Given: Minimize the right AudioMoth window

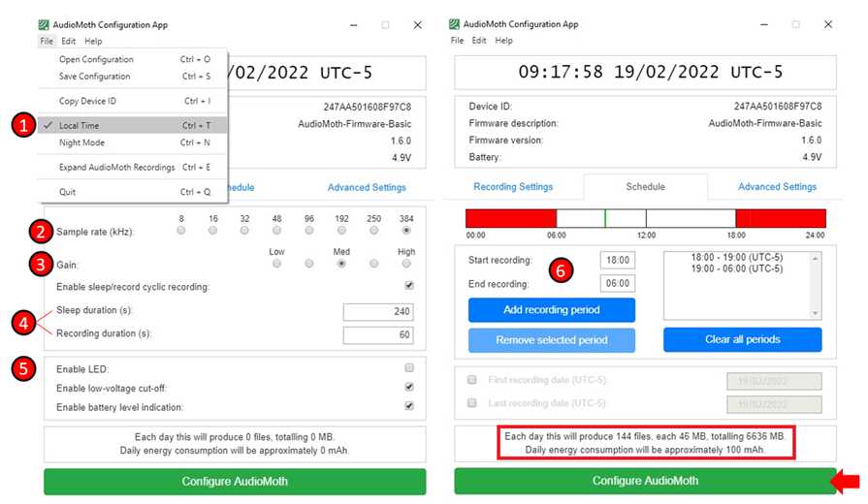Looking at the screenshot, I should pyautogui.click(x=764, y=24).
